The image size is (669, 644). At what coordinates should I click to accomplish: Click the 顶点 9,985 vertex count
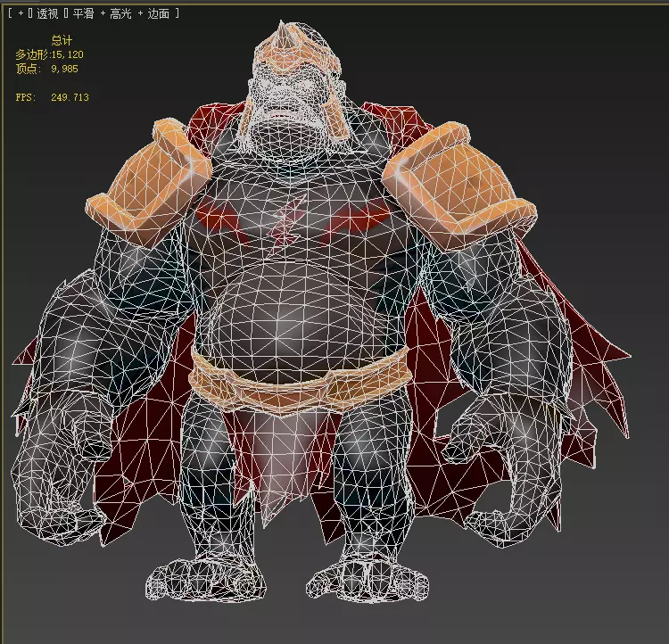tap(47, 69)
